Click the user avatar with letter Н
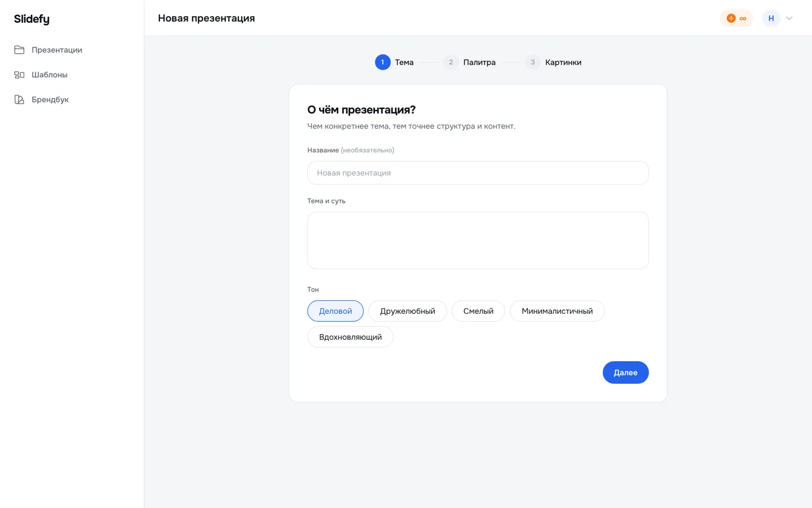 click(771, 18)
